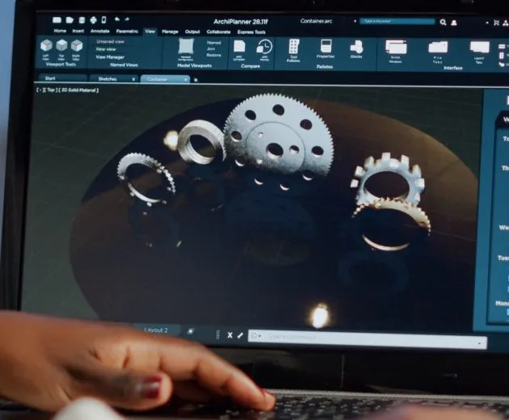Open the Insert ribbon tab
Viewport: 509px width, 420px height.
[x=78, y=31]
